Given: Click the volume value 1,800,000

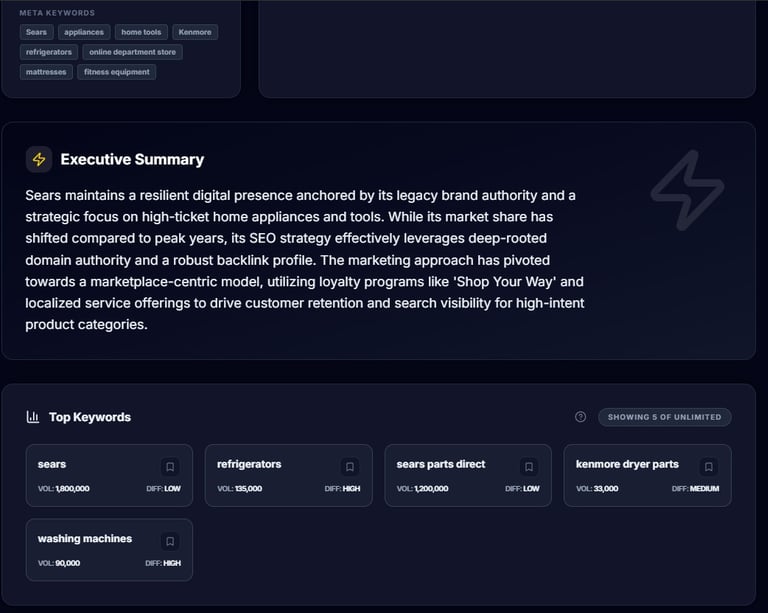Looking at the screenshot, I should tap(72, 489).
